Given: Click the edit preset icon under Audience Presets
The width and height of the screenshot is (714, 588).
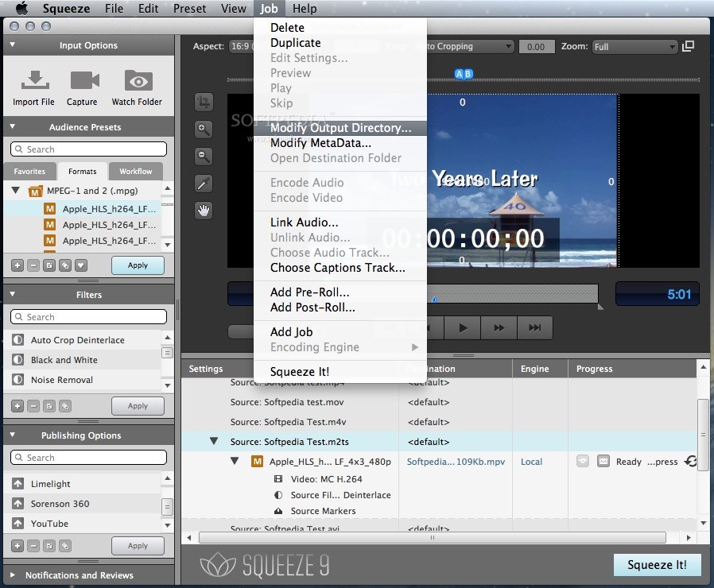Looking at the screenshot, I should coord(49,265).
